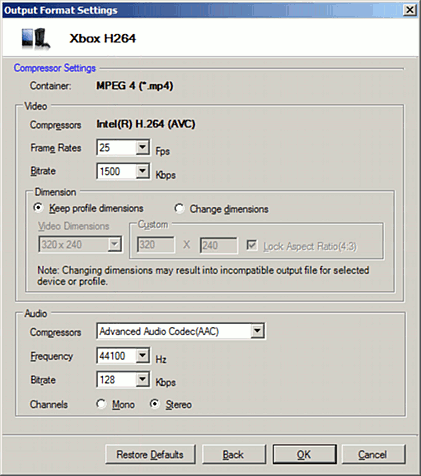Go Back to the previous step

click(x=233, y=454)
